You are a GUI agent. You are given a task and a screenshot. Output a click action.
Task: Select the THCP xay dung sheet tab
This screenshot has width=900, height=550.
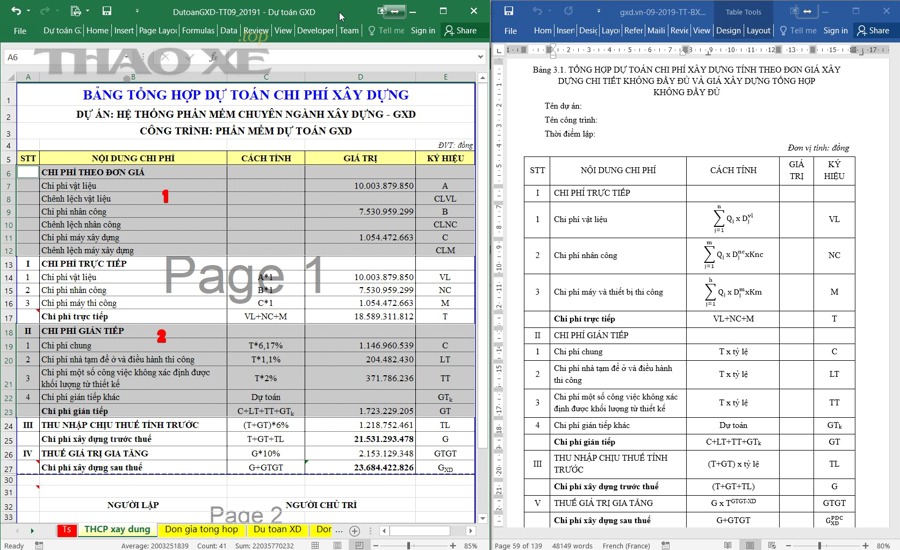click(x=117, y=529)
